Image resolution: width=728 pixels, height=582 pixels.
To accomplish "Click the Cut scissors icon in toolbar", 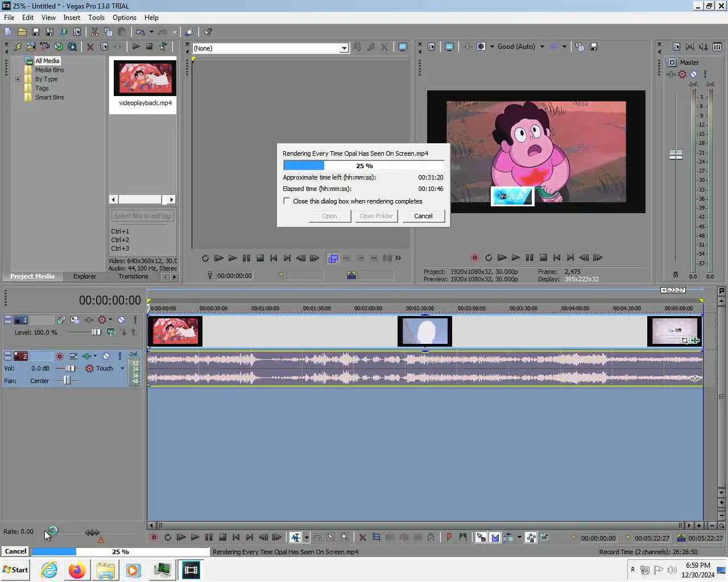I will click(94, 32).
